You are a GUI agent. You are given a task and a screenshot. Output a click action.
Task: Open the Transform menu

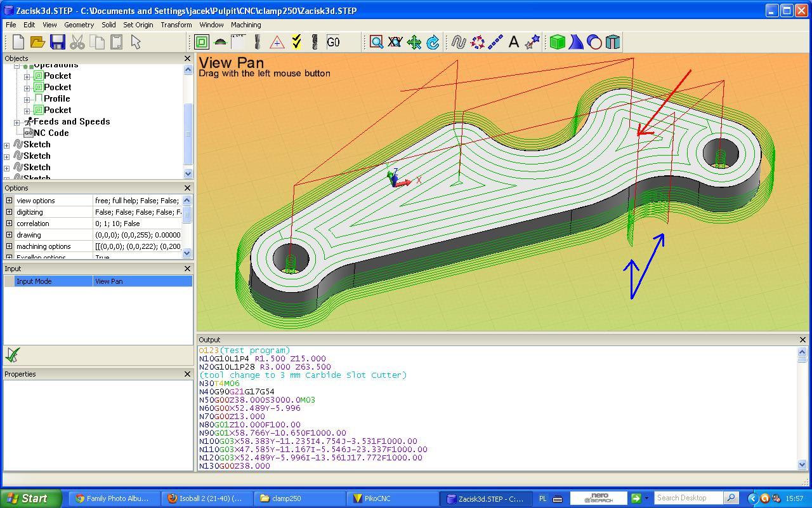click(x=176, y=25)
